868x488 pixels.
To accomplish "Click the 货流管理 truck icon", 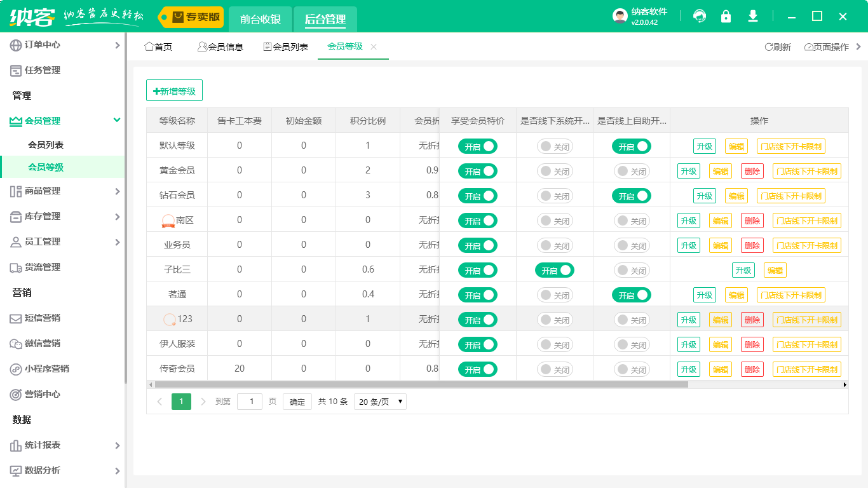I will coord(16,268).
